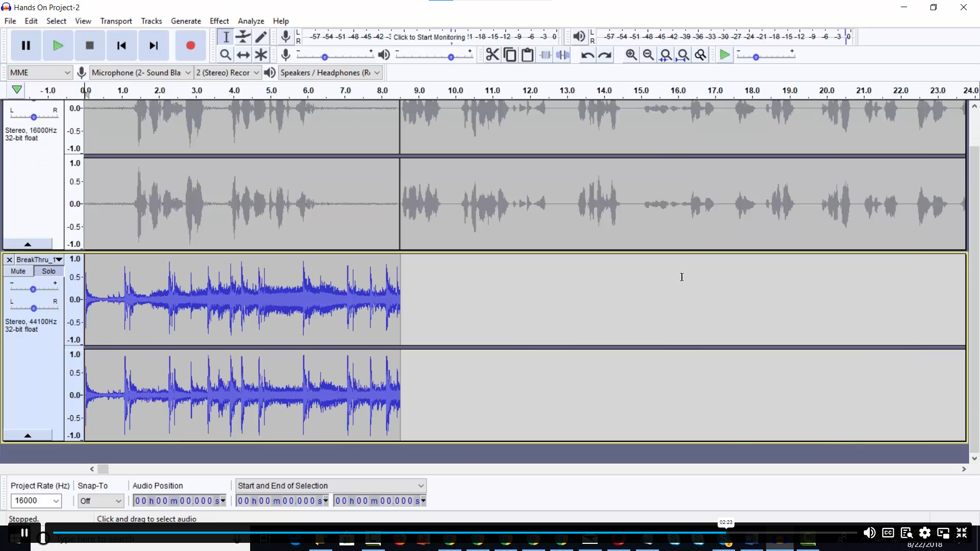Image resolution: width=980 pixels, height=551 pixels.
Task: Mute the BreakThru track
Action: coord(18,271)
